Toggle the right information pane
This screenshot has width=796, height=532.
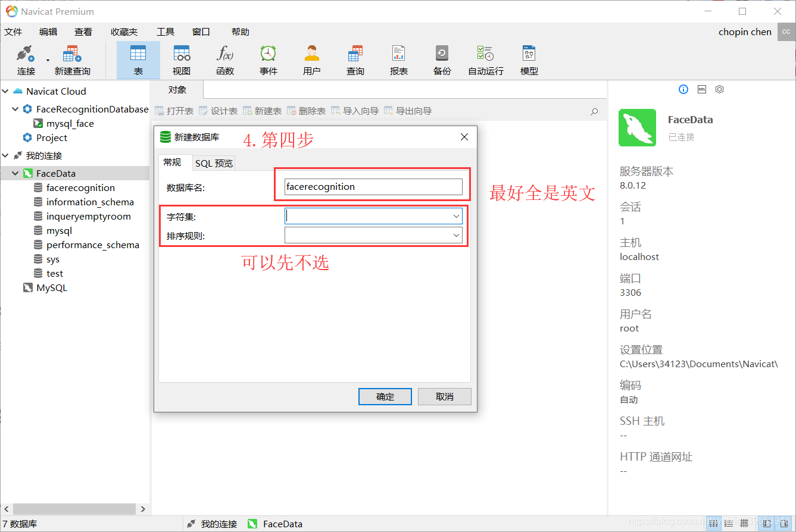[783, 523]
